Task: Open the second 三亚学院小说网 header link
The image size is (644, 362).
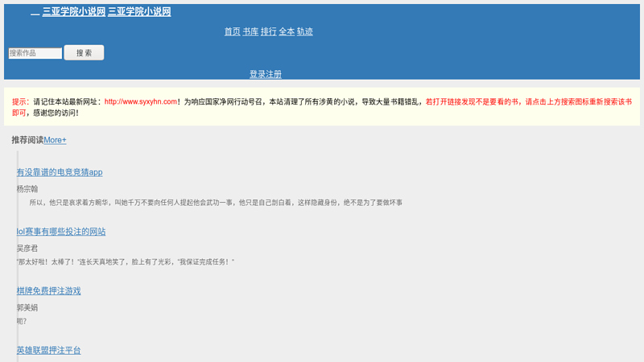Action: (139, 11)
